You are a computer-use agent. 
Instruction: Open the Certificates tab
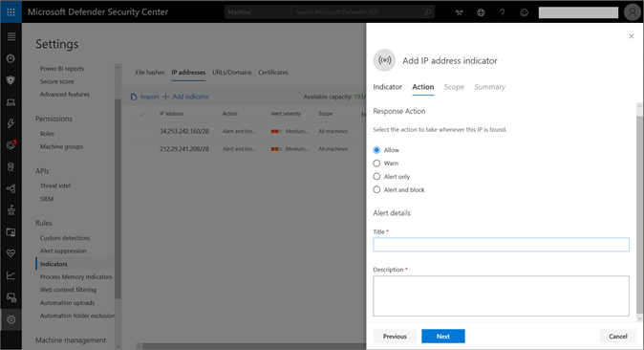point(273,73)
